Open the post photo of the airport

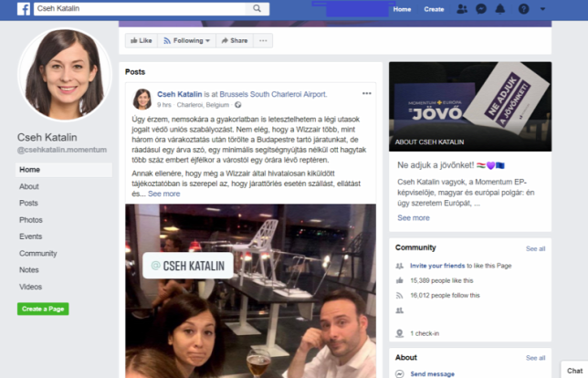pyautogui.click(x=250, y=290)
